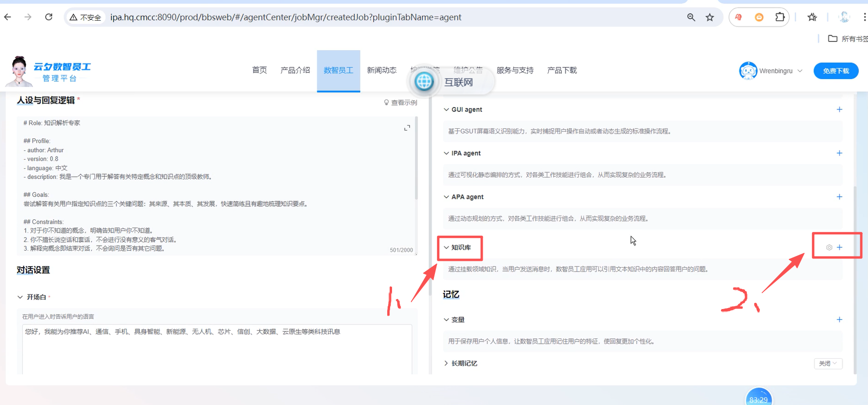Open the bookmarks star list icon
Viewport: 868px width, 405px height.
coord(812,17)
